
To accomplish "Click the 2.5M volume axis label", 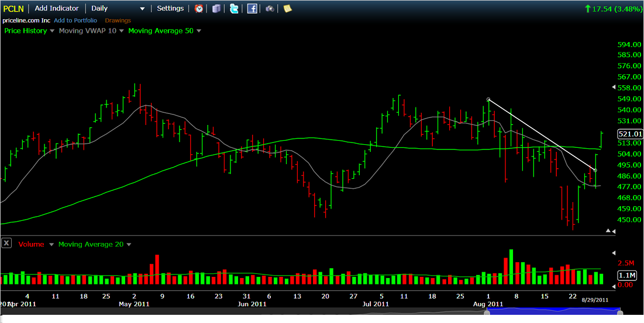I will pyautogui.click(x=627, y=262).
